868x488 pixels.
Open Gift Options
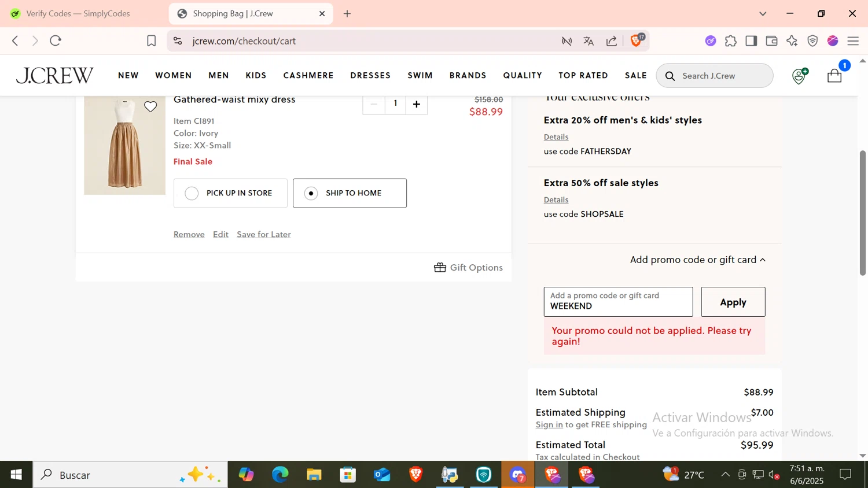point(469,267)
